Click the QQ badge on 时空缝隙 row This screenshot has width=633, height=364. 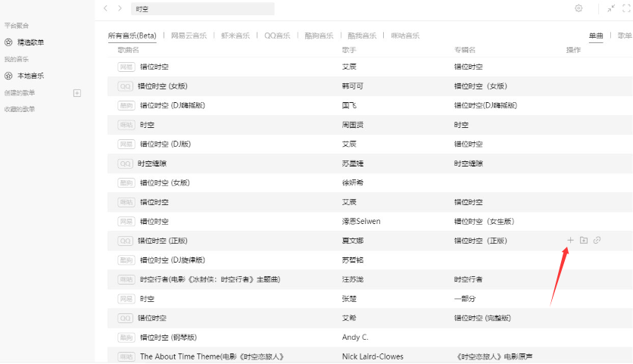click(125, 163)
